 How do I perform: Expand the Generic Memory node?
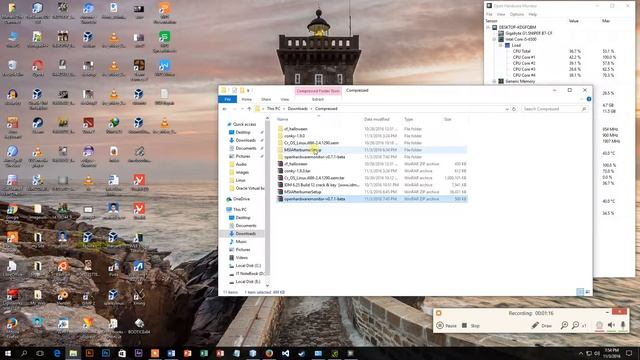(x=494, y=81)
